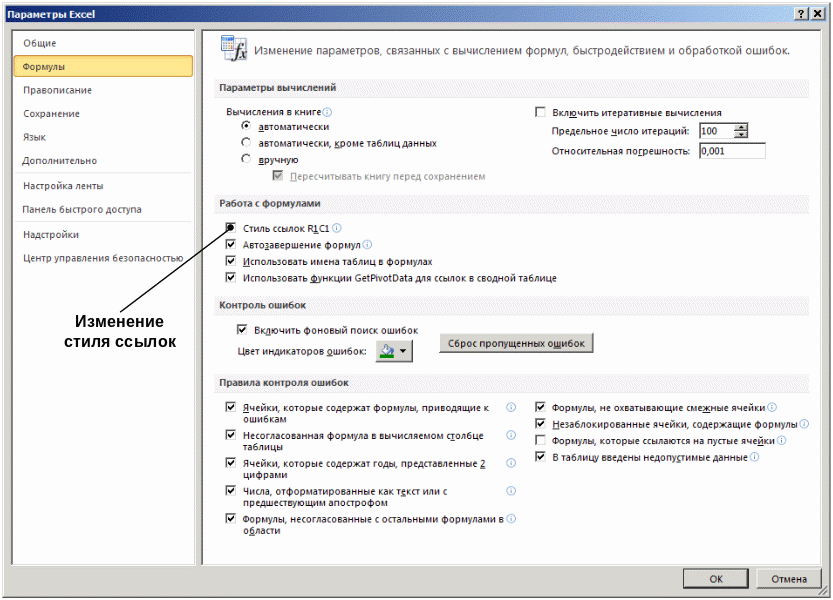Viewport: 833px width, 600px height.
Task: Enable 'Включить итеративные вычисления' checkbox
Action: tap(540, 112)
